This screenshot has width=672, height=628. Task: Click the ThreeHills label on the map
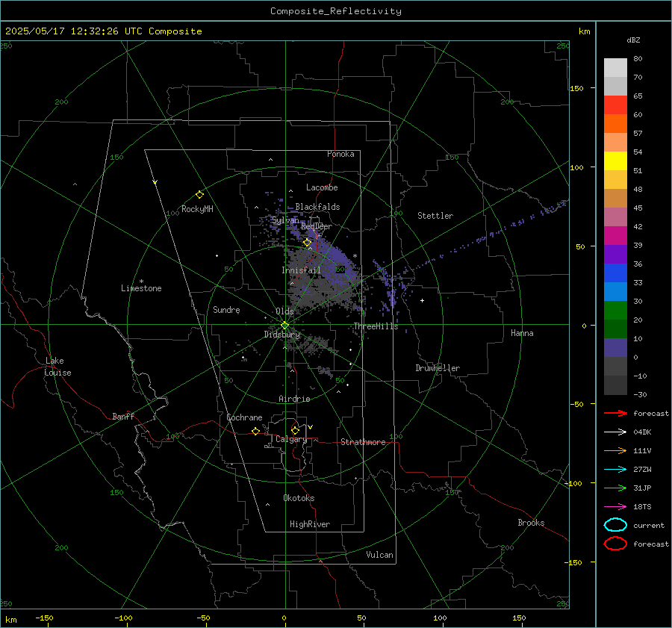point(376,326)
